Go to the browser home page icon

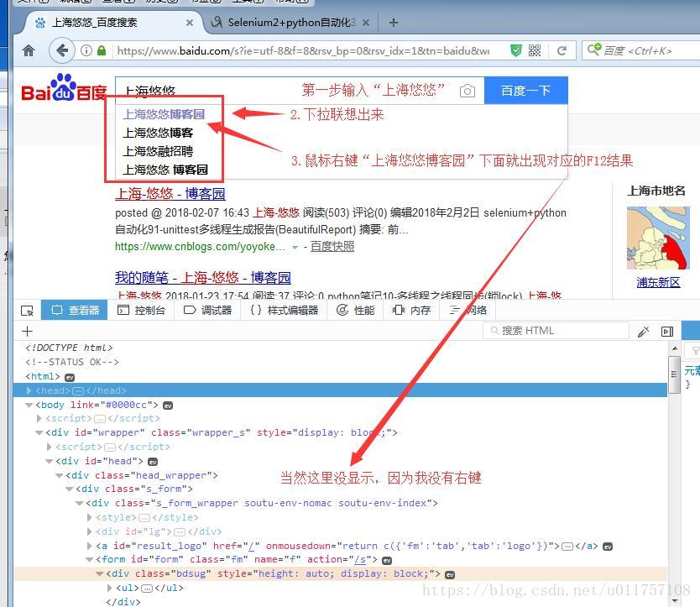coord(29,50)
